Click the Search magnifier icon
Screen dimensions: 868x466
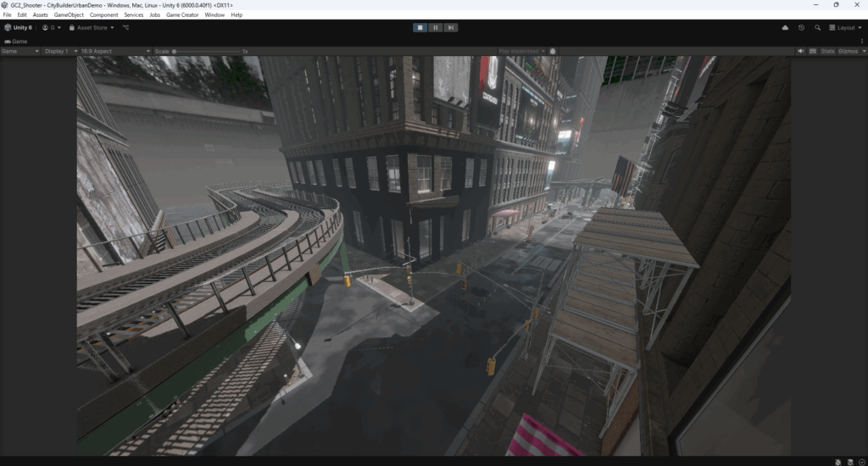(x=817, y=27)
